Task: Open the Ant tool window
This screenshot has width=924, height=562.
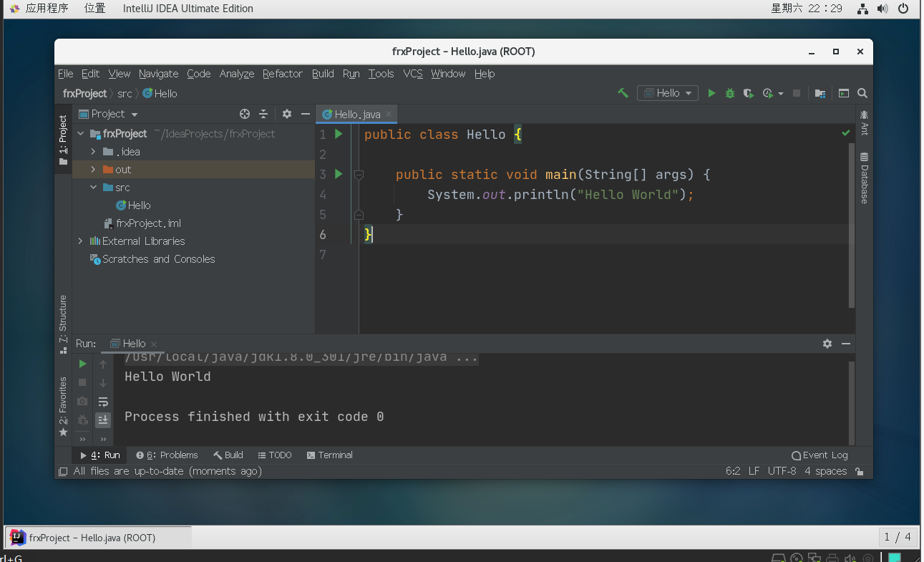Action: tap(864, 123)
